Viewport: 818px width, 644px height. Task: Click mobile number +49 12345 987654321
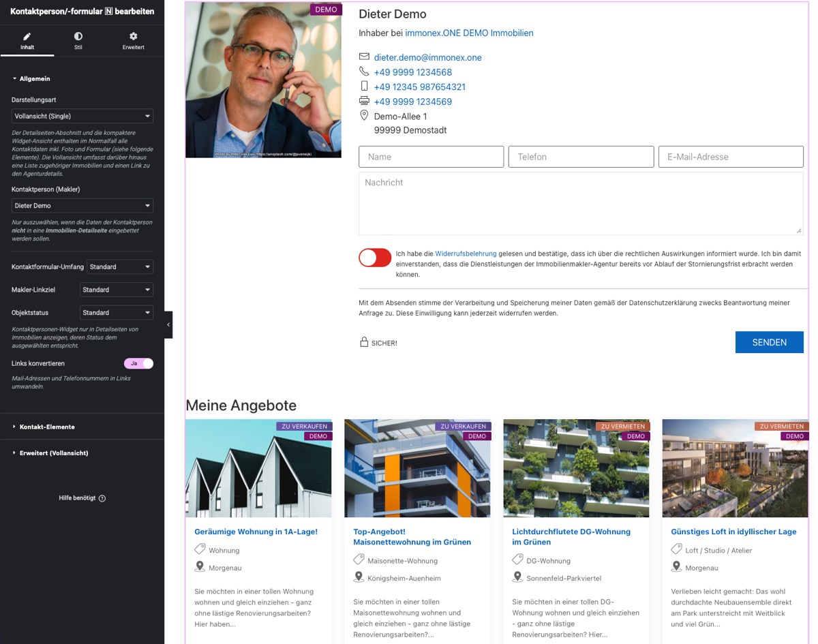(x=419, y=87)
